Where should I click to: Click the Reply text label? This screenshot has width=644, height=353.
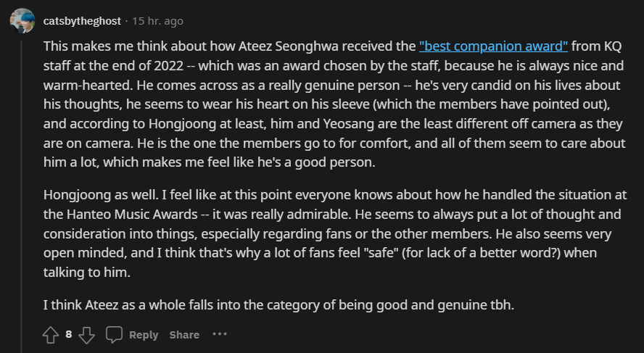[x=144, y=335]
